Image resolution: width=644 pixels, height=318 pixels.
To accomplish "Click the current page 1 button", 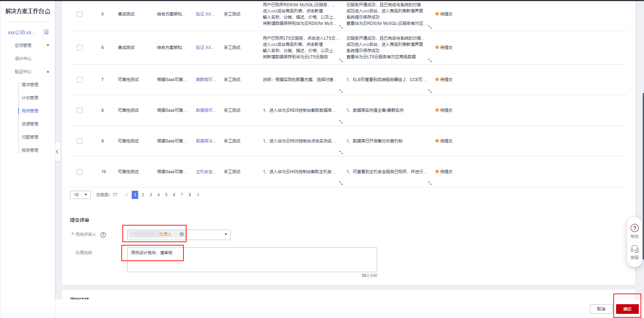I will pos(135,195).
